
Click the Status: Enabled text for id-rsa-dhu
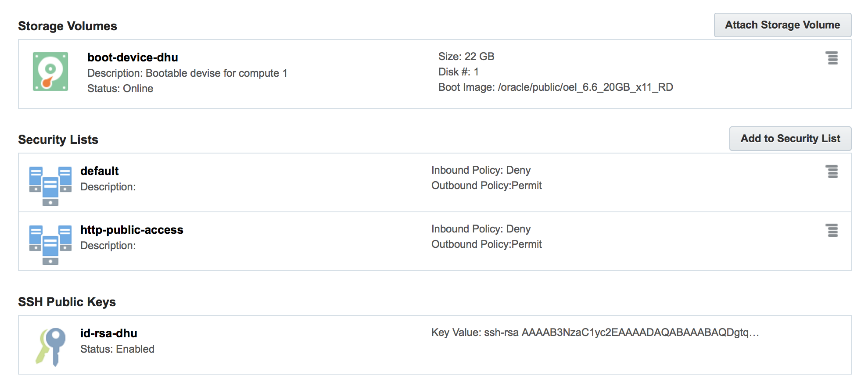click(x=117, y=349)
